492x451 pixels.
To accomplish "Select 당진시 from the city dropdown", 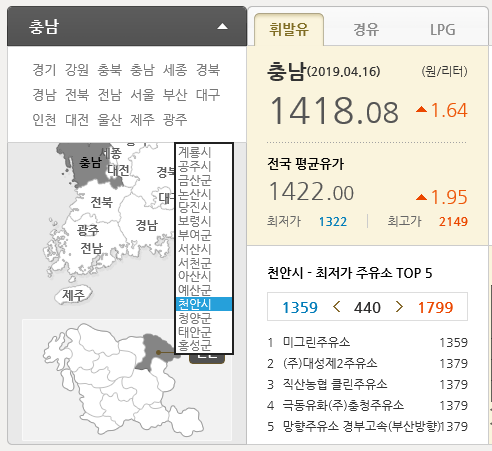I will coord(204,207).
